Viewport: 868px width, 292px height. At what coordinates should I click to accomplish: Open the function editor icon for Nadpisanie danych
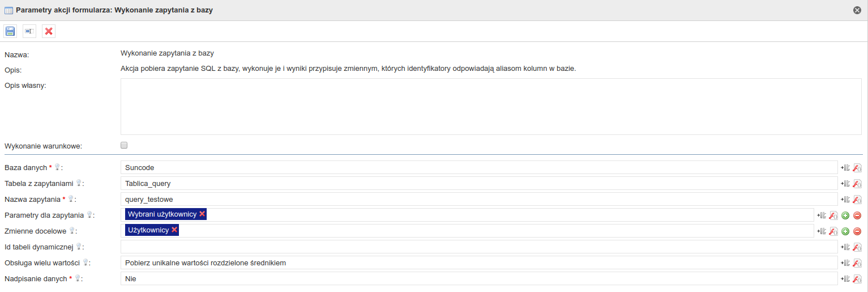pos(857,279)
